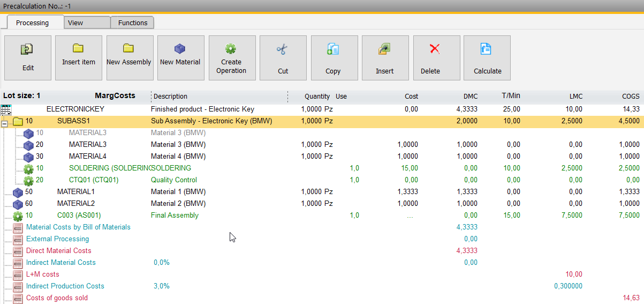
Task: Run Calculate on the precalculation
Action: tap(487, 58)
